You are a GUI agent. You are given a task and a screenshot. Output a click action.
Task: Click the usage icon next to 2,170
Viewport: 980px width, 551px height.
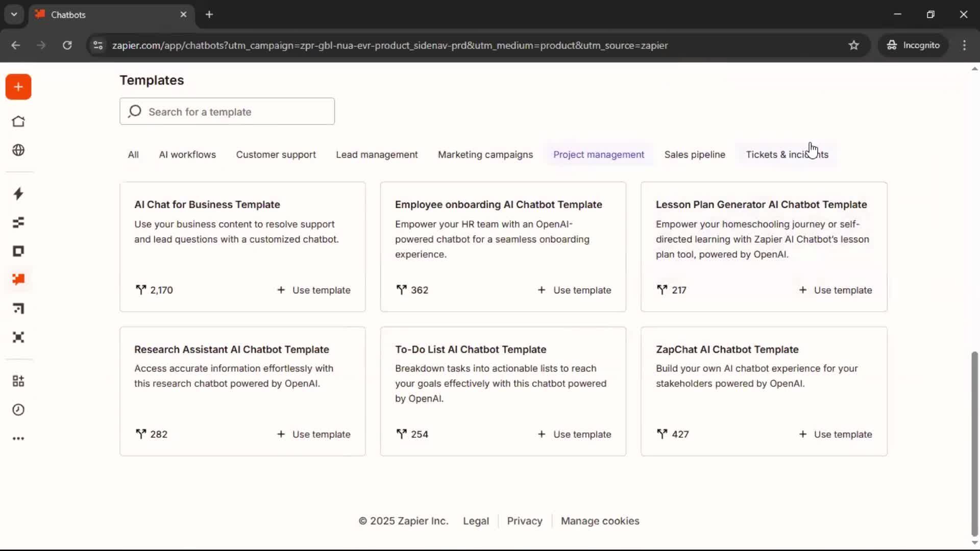(x=141, y=290)
